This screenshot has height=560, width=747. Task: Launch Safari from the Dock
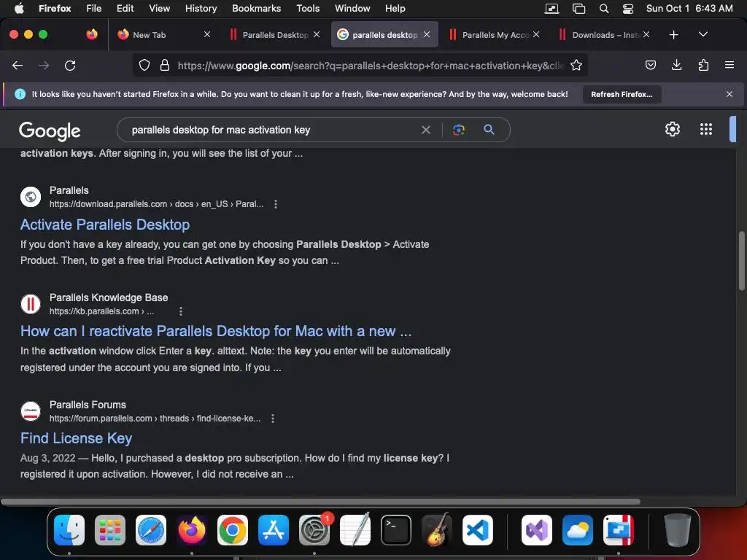(x=151, y=530)
